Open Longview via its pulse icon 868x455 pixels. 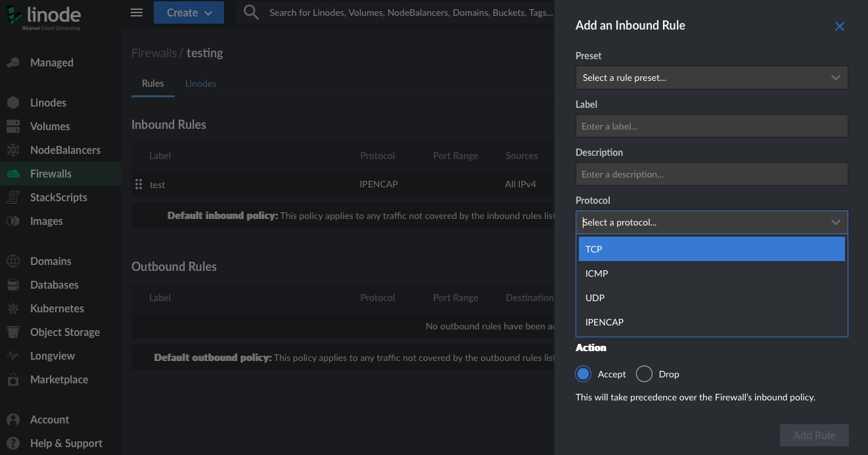(x=13, y=356)
